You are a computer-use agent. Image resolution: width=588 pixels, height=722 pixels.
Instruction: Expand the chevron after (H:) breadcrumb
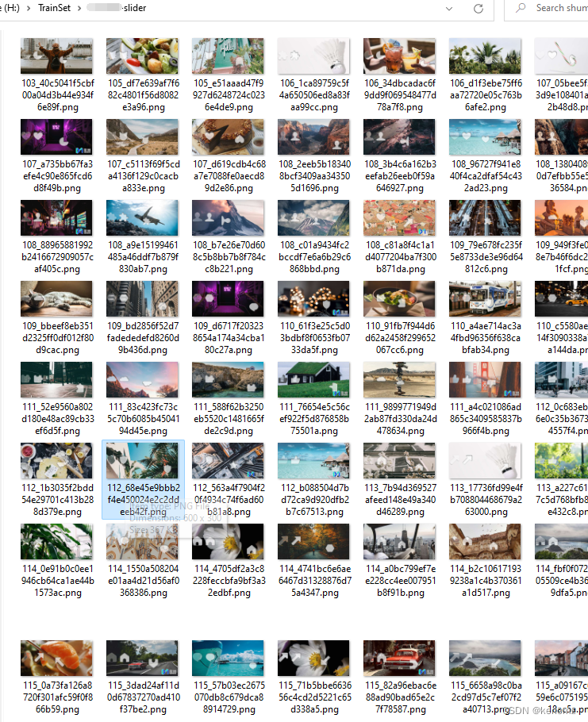29,8
